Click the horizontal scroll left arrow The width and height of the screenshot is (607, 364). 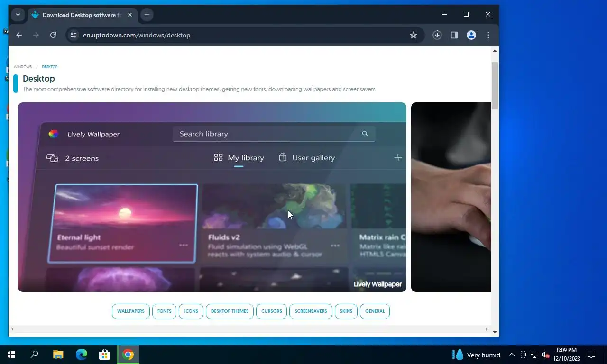tap(12, 329)
